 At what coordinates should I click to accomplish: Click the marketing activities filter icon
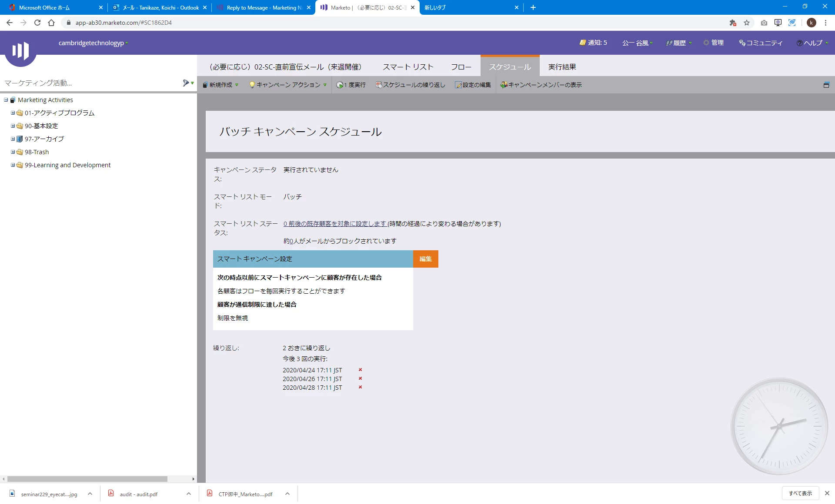point(186,83)
